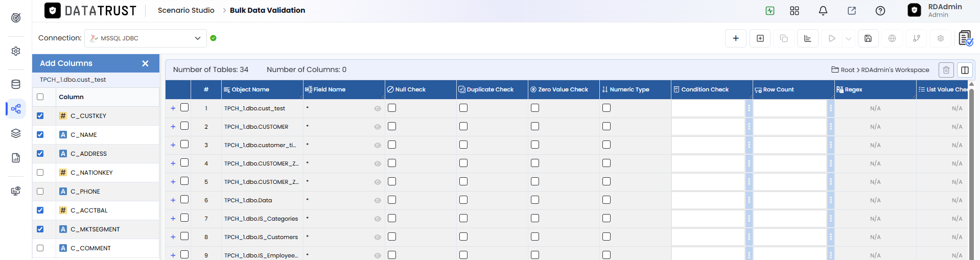This screenshot has width=980, height=260.
Task: Check the C_NATIONKEY column checkbox
Action: (40, 173)
